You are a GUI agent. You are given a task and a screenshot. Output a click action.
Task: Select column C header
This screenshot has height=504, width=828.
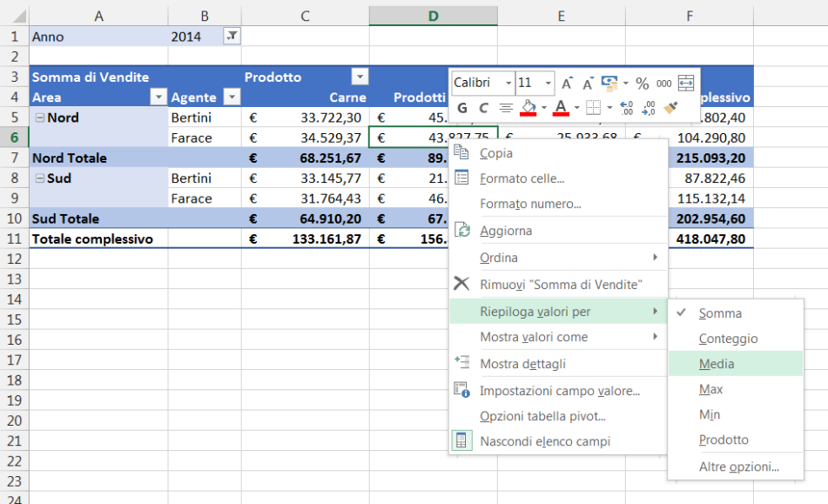tap(305, 15)
